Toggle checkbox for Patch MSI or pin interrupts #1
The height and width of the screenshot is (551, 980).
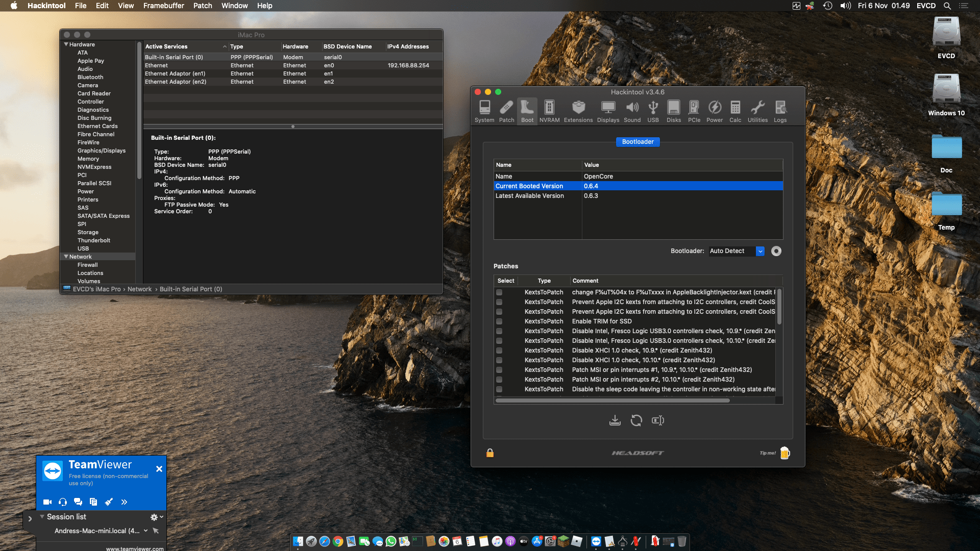point(499,370)
